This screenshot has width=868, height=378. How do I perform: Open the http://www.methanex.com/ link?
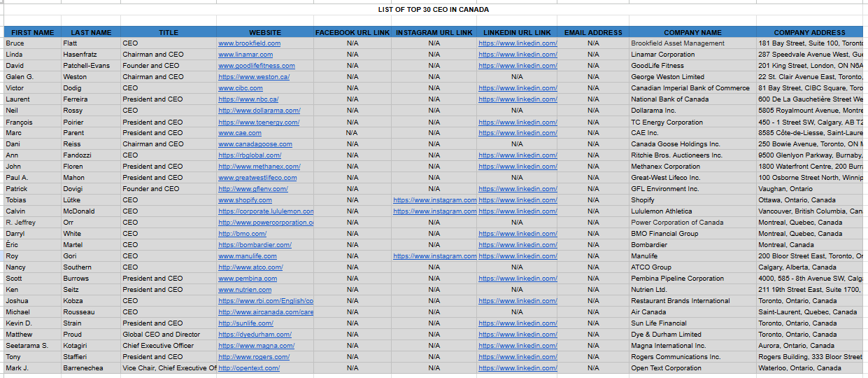(x=259, y=167)
